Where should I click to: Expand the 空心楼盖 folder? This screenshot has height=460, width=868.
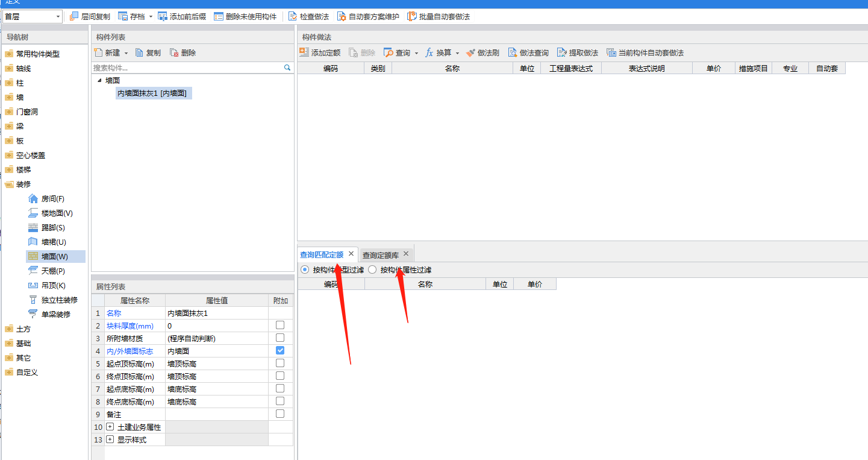point(8,155)
